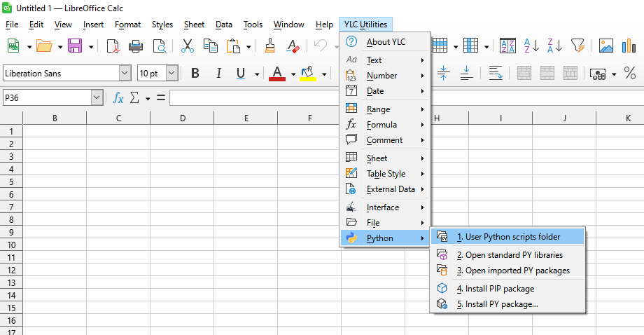Expand the 10 pt font size dropdown
The height and width of the screenshot is (335, 644).
(x=171, y=74)
